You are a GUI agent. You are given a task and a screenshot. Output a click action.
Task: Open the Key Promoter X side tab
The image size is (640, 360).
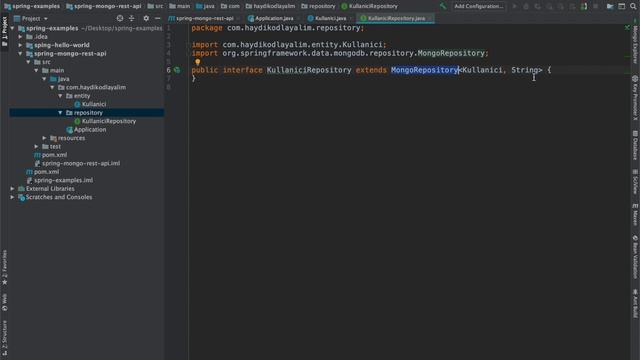(635, 97)
